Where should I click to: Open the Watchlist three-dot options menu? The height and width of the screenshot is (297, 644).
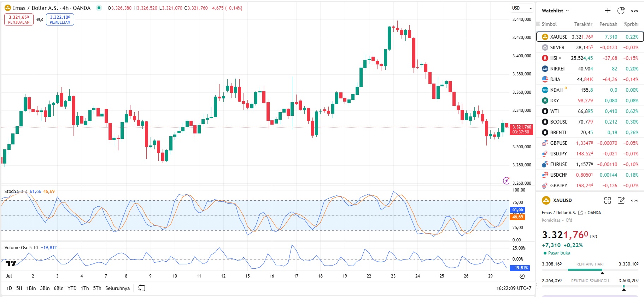coord(635,11)
